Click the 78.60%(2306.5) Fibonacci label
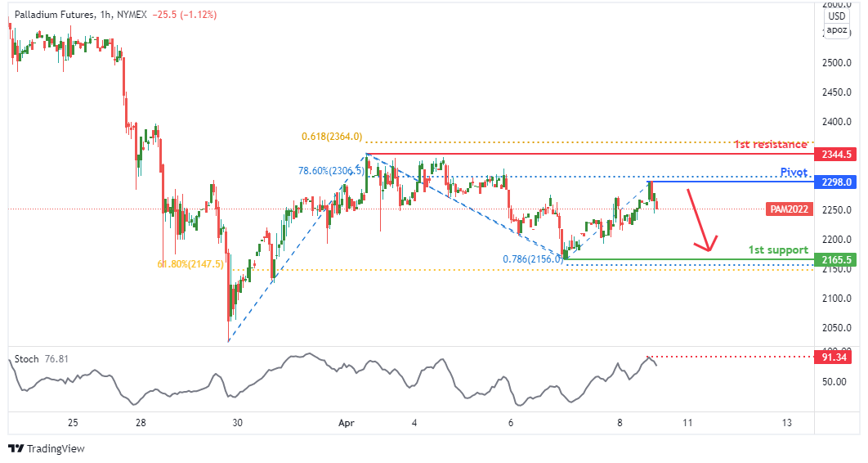This screenshot has height=463, width=868. click(x=331, y=171)
